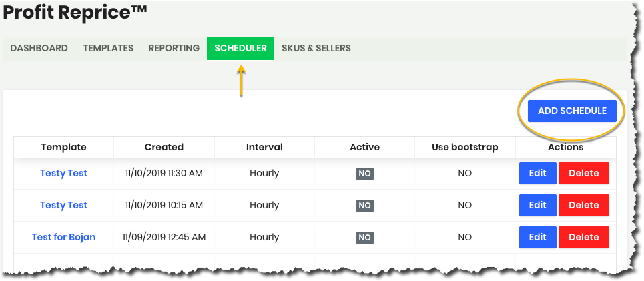Click the Actions column header
644x281 pixels.
[x=565, y=147]
